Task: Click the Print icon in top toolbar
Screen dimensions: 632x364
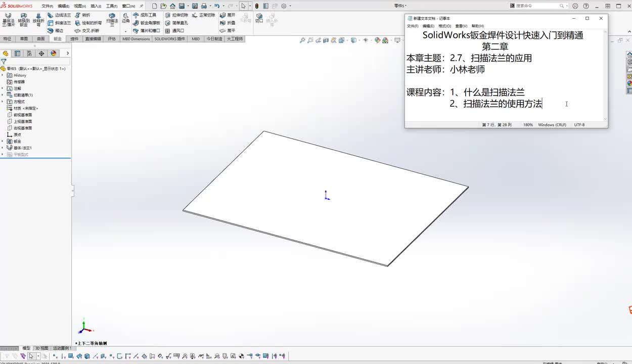Action: tap(204, 6)
